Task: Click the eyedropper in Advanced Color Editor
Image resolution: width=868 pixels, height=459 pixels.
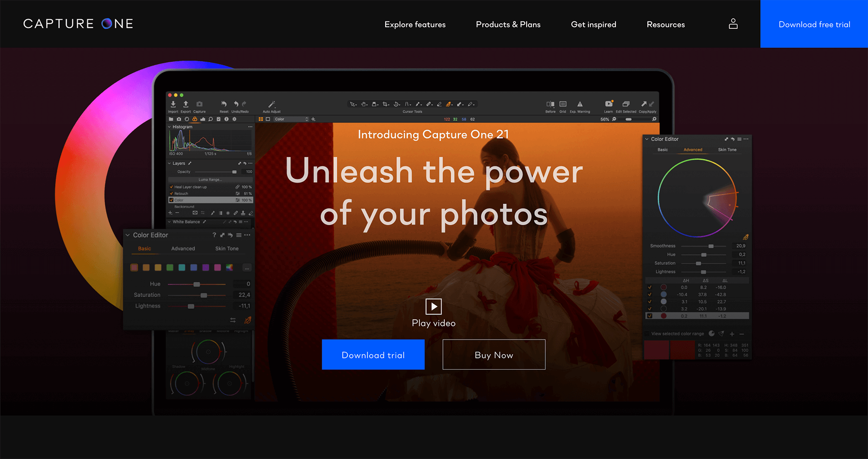Action: [745, 237]
